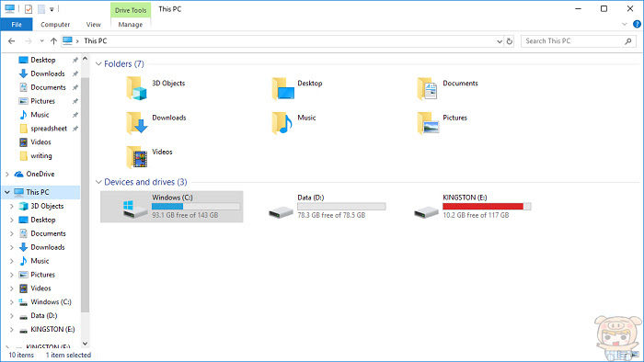Click the "10 items" status bar text
The height and width of the screenshot is (362, 644).
coord(21,355)
